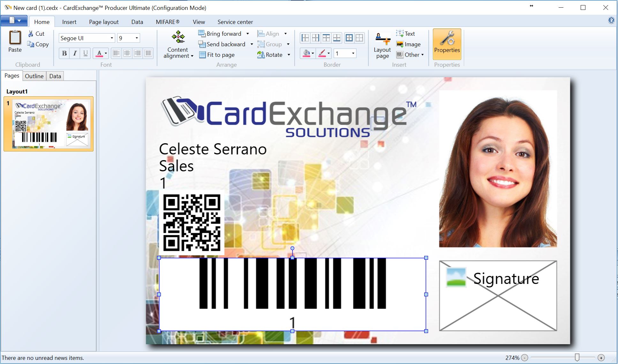The width and height of the screenshot is (618, 364).
Task: Align text right
Action: pyautogui.click(x=138, y=53)
